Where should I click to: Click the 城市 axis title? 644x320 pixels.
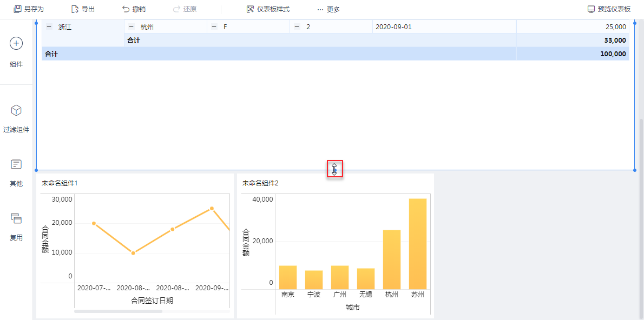(x=353, y=307)
